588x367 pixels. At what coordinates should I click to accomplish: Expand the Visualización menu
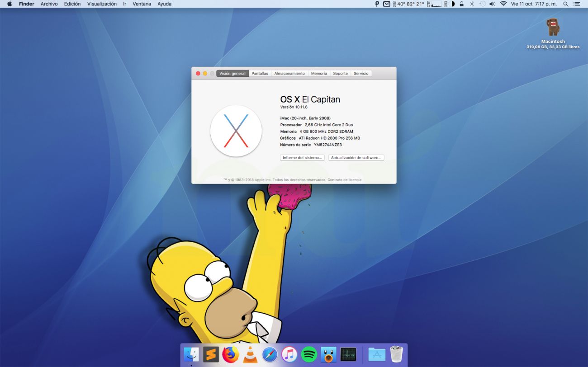102,4
